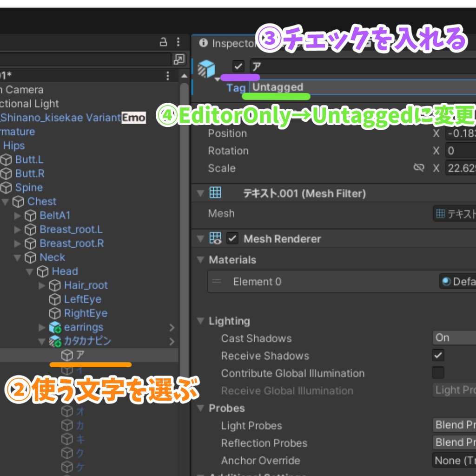This screenshot has width=476, height=476.
Task: Toggle the Receive Shadows checkbox
Action: (438, 355)
